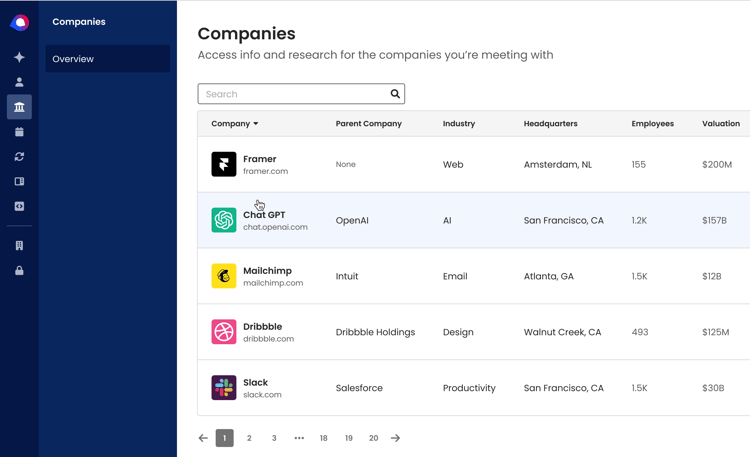Image resolution: width=750 pixels, height=457 pixels.
Task: Click the magnifier search icon
Action: tap(395, 94)
